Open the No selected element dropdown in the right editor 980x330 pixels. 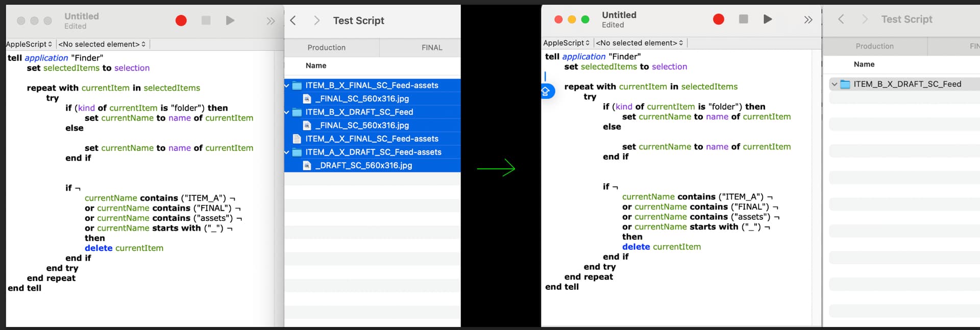640,43
